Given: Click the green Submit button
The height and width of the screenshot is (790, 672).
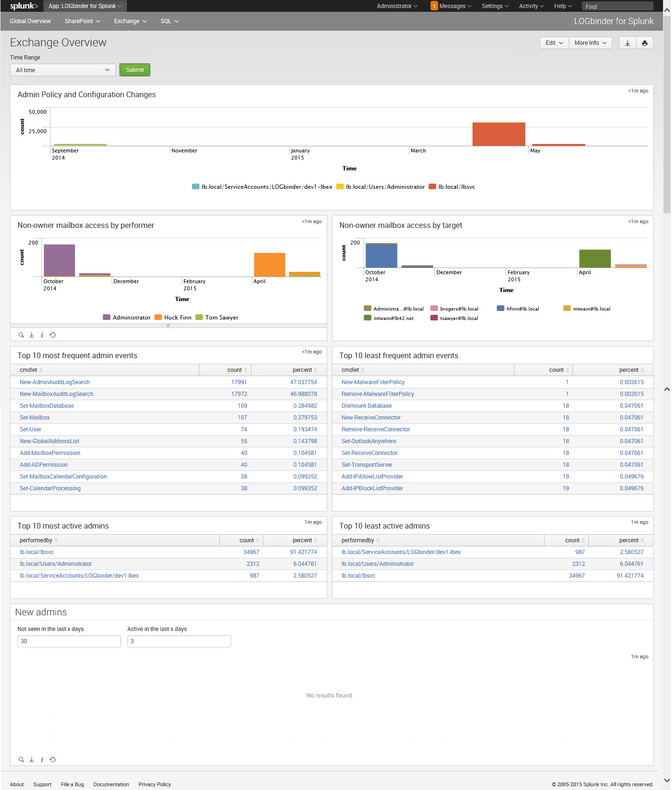Looking at the screenshot, I should [135, 70].
